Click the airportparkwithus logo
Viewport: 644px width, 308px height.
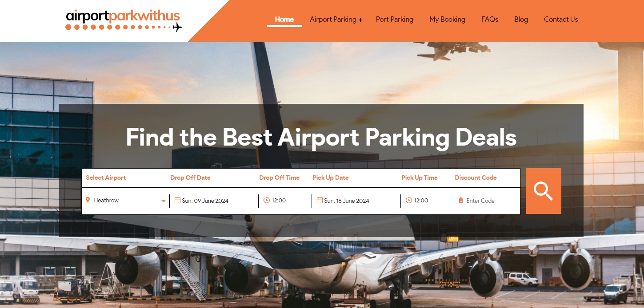pyautogui.click(x=124, y=21)
